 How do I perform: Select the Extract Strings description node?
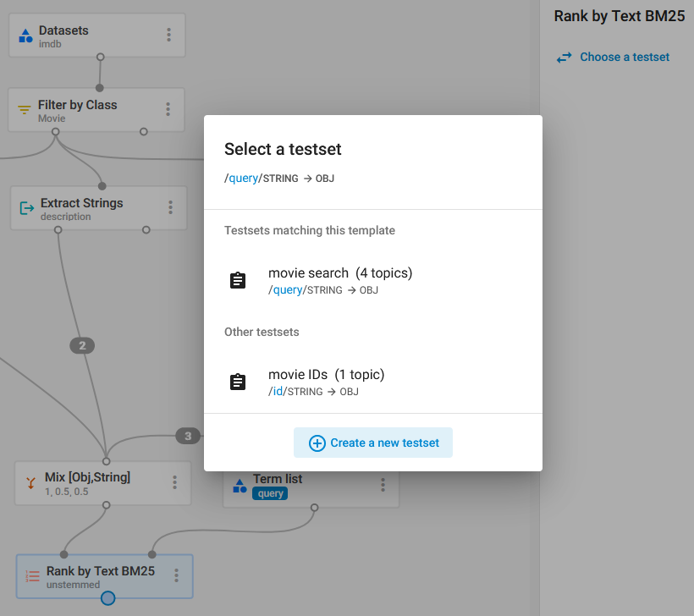pyautogui.click(x=99, y=208)
